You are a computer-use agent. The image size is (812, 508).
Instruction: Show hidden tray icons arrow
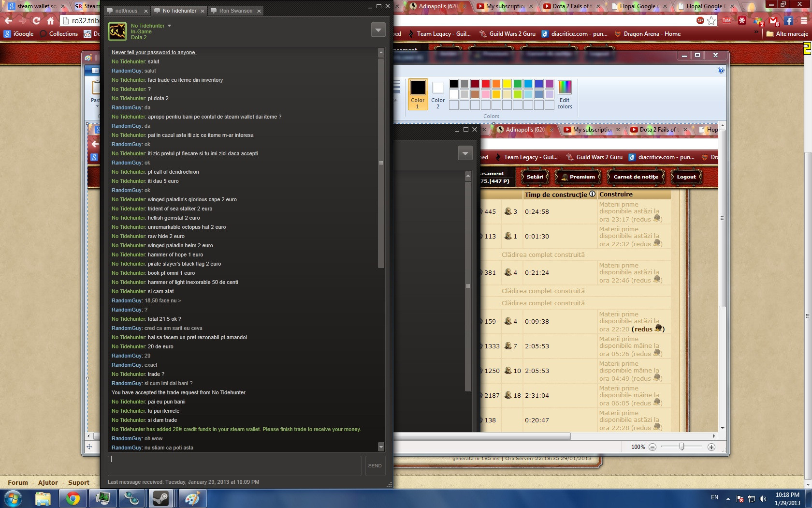pos(728,498)
